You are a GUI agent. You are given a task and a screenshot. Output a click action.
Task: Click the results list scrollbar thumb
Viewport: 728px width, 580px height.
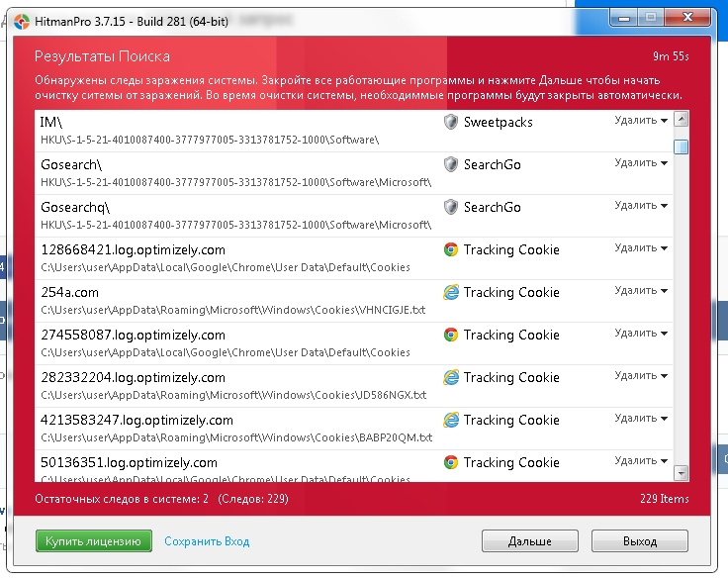pyautogui.click(x=682, y=146)
